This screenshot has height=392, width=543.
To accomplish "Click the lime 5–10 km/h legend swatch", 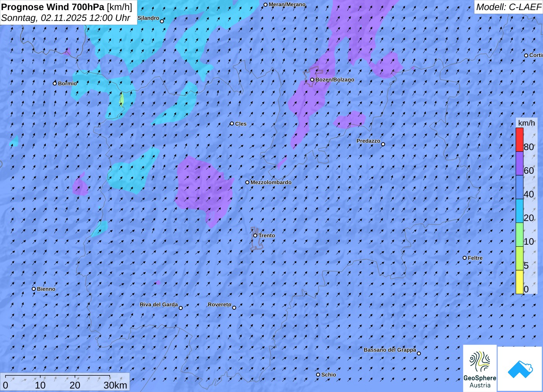I will pyautogui.click(x=519, y=258).
